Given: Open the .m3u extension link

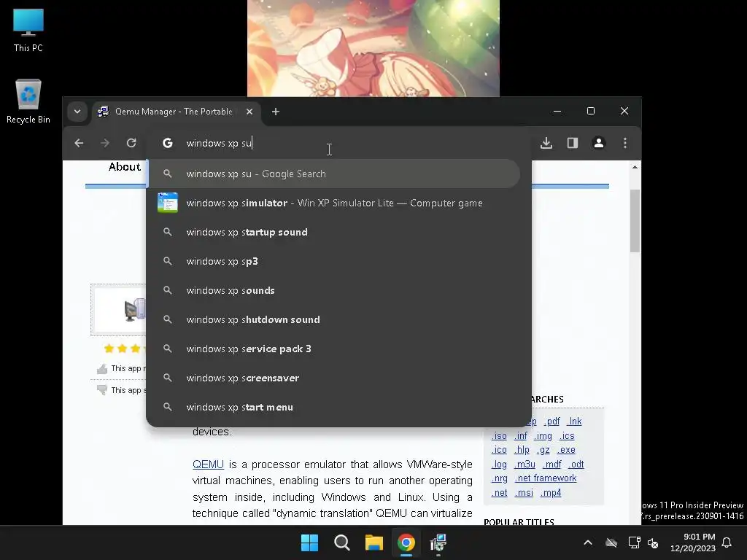Looking at the screenshot, I should point(525,464).
